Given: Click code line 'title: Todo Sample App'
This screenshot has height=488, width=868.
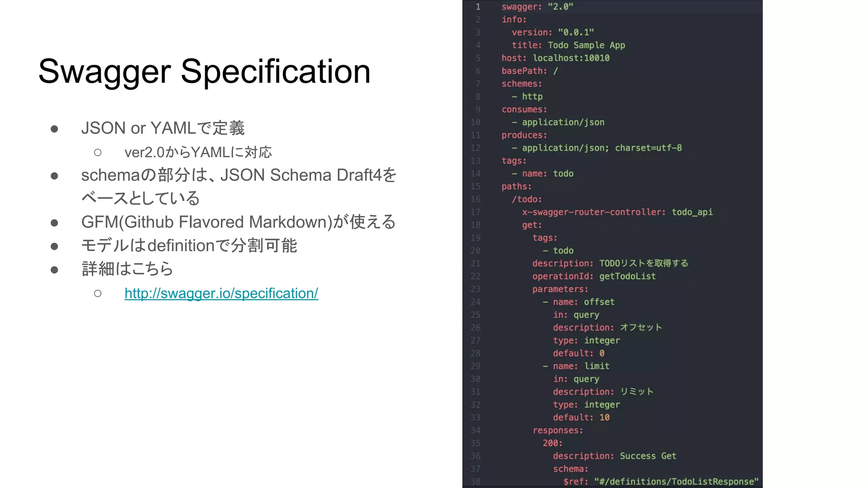Looking at the screenshot, I should (x=568, y=45).
